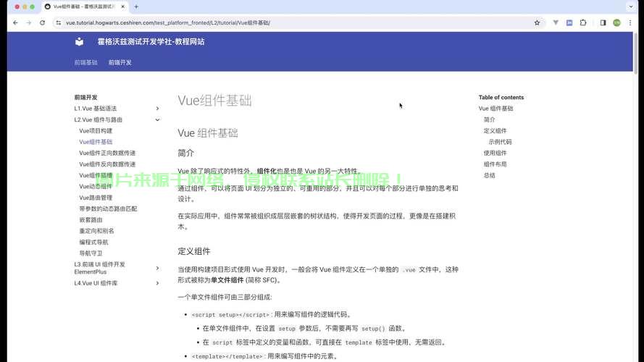Expand the L3.前端 UI 组件开发 ElementPlus section
Screen dimensions: 644x362
tap(157, 268)
